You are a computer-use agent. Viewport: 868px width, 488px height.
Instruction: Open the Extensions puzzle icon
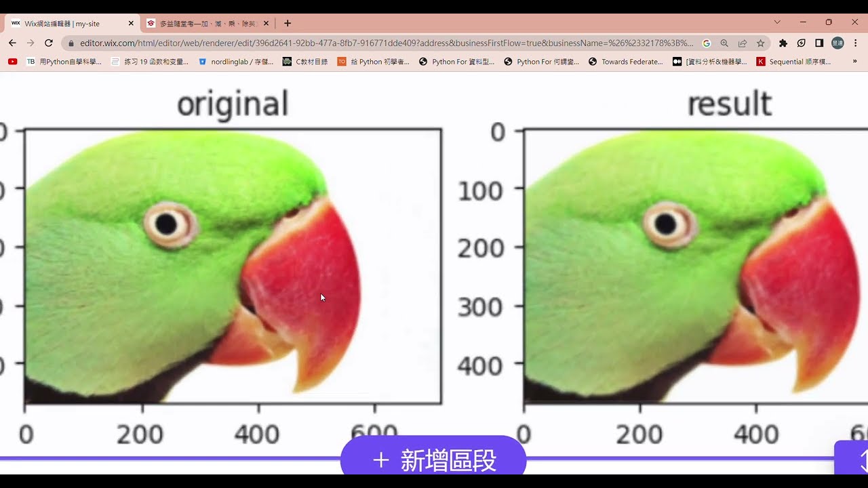783,43
